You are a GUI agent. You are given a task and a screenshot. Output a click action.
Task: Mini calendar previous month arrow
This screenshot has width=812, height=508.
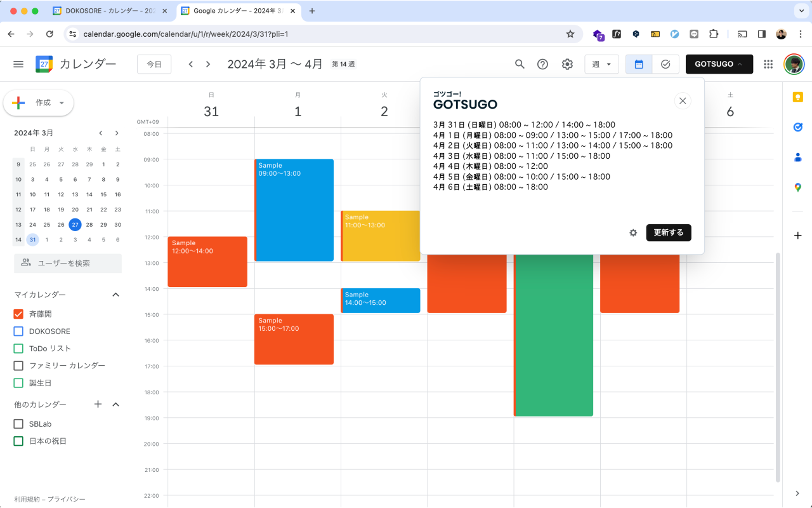pyautogui.click(x=100, y=133)
